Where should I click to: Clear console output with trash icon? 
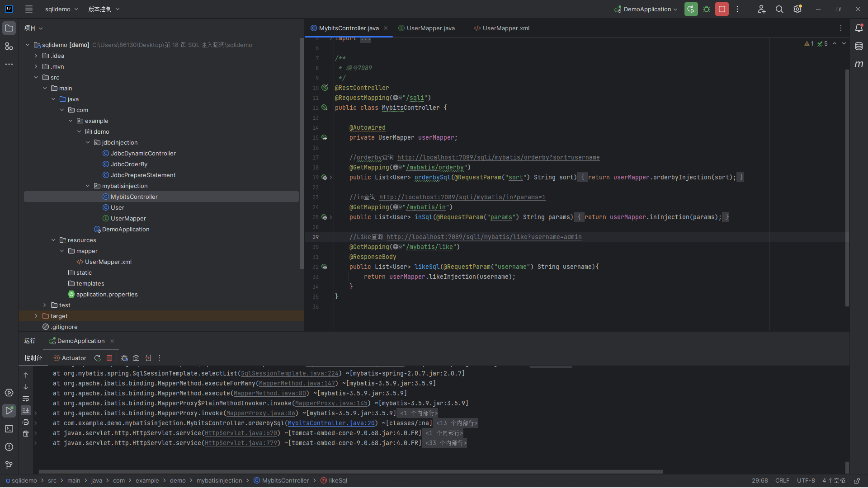coord(26,434)
